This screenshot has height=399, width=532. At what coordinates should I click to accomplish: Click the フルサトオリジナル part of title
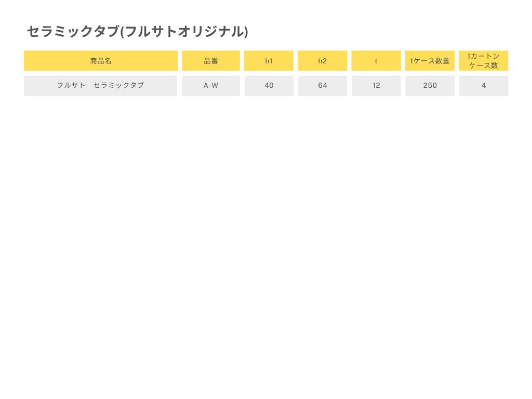(x=184, y=31)
